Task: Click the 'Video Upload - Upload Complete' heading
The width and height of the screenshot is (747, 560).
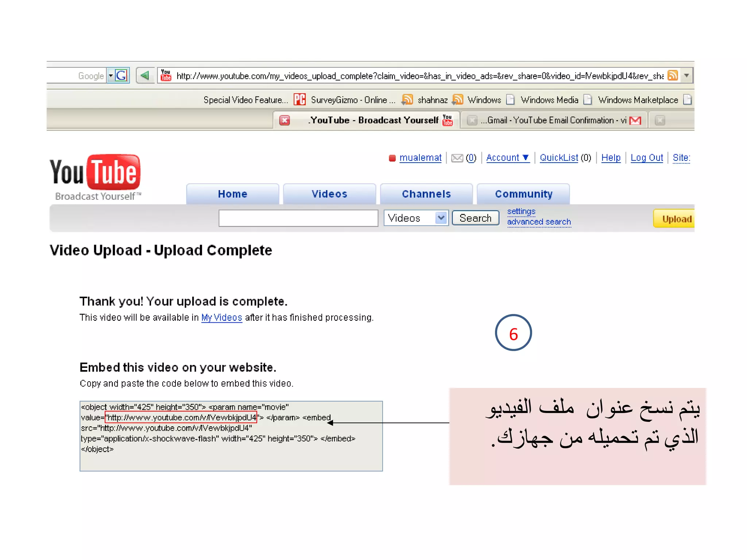Action: pos(161,250)
